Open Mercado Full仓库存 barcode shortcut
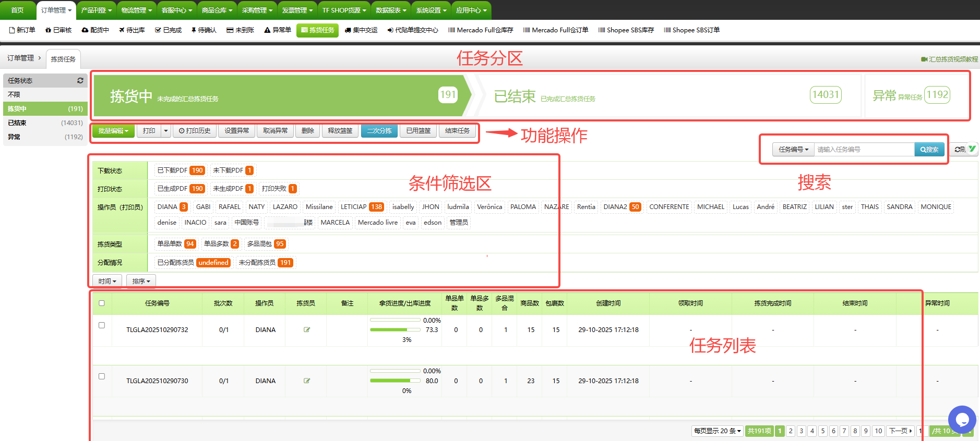 point(481,30)
